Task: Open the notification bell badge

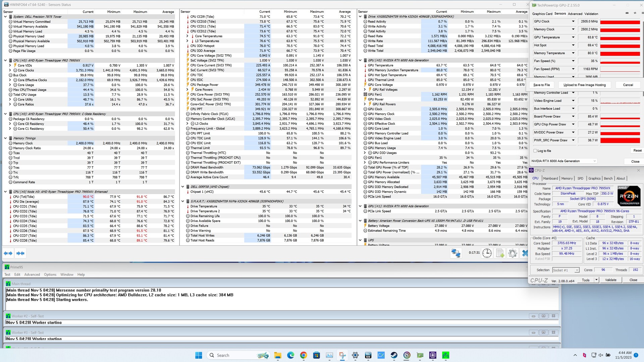Action: tap(636, 355)
